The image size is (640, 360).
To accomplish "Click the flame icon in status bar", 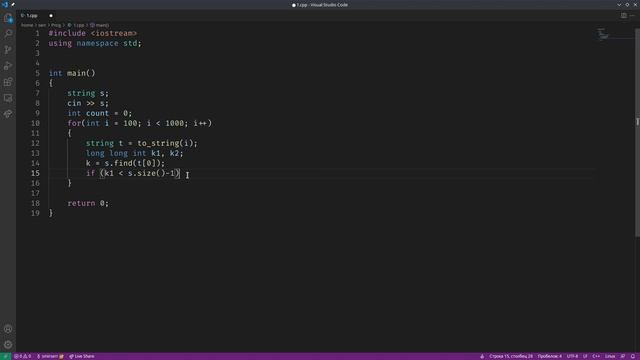I will pos(482,356).
